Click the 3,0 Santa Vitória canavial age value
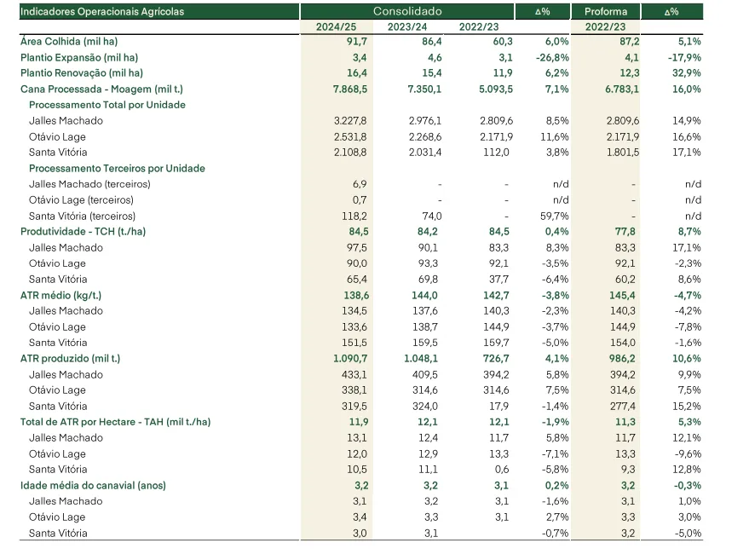 tap(360, 534)
